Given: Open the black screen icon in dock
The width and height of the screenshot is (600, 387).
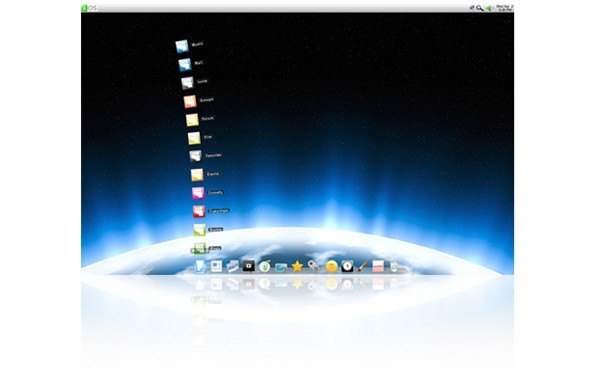Looking at the screenshot, I should [249, 266].
